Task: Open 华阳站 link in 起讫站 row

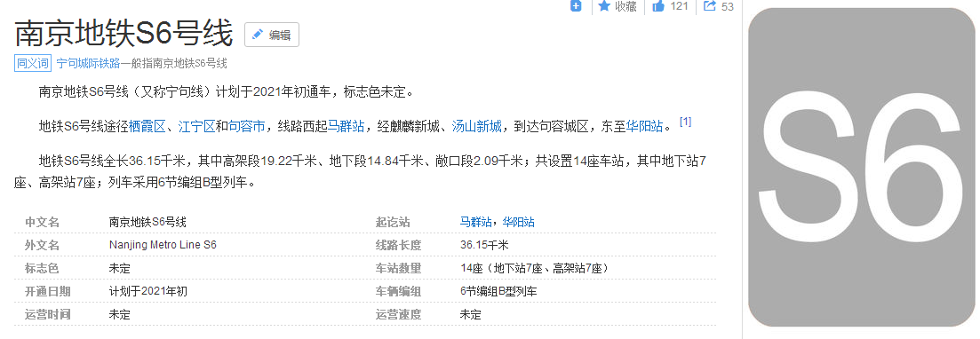Action: pyautogui.click(x=518, y=222)
